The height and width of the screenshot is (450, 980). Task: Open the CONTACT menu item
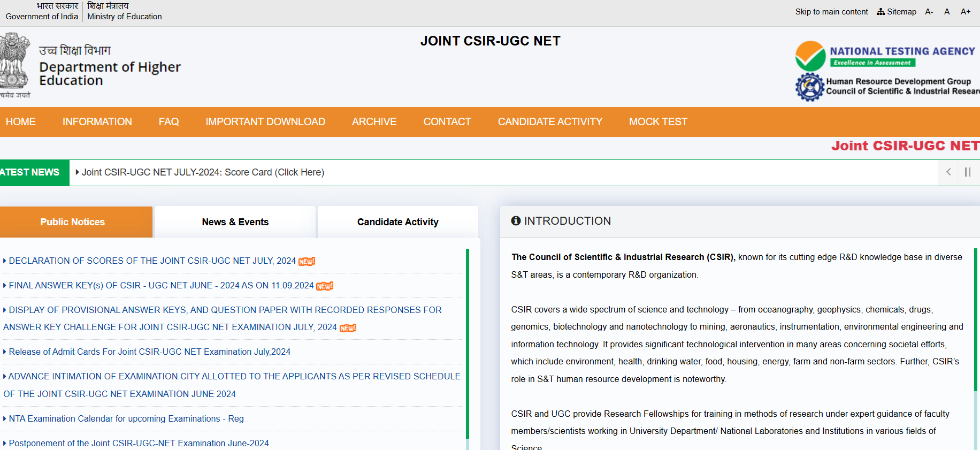pos(447,122)
